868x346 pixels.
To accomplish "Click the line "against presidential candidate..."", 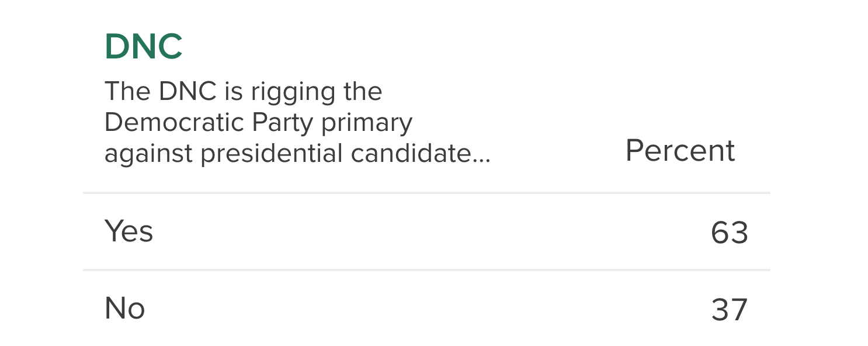I will tap(297, 154).
